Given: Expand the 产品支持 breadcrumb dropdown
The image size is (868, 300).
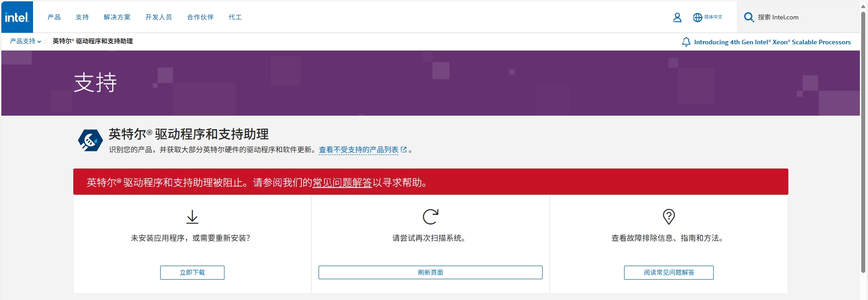Looking at the screenshot, I should 25,41.
